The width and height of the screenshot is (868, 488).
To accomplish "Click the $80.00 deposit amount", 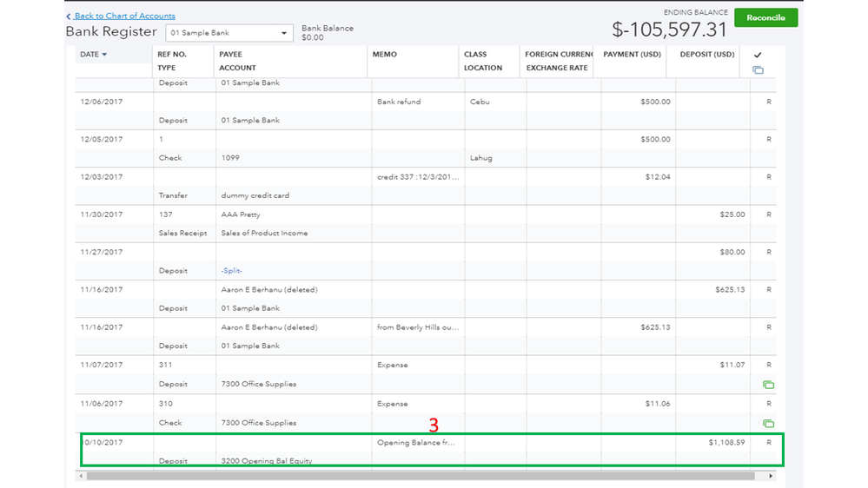I will 732,253.
